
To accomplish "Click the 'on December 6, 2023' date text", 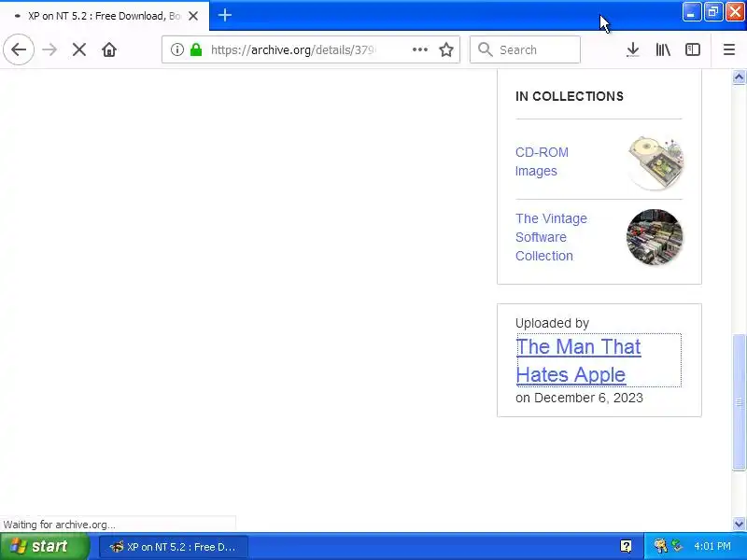I will point(579,399).
